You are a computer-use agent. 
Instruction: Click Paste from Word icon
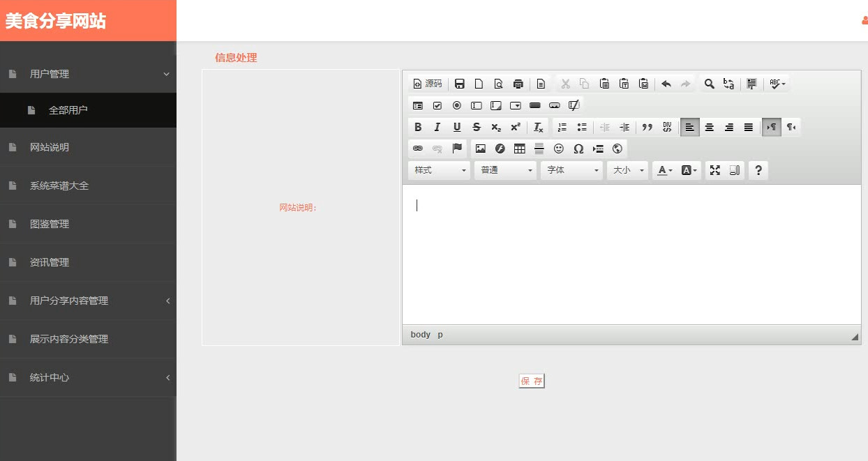point(644,84)
